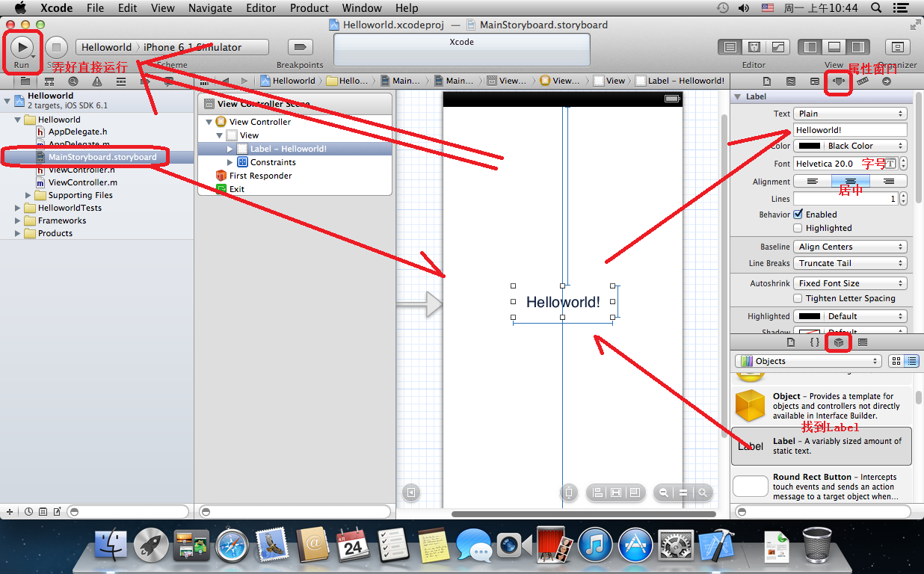Open the Text type Plain dropdown

(x=850, y=114)
